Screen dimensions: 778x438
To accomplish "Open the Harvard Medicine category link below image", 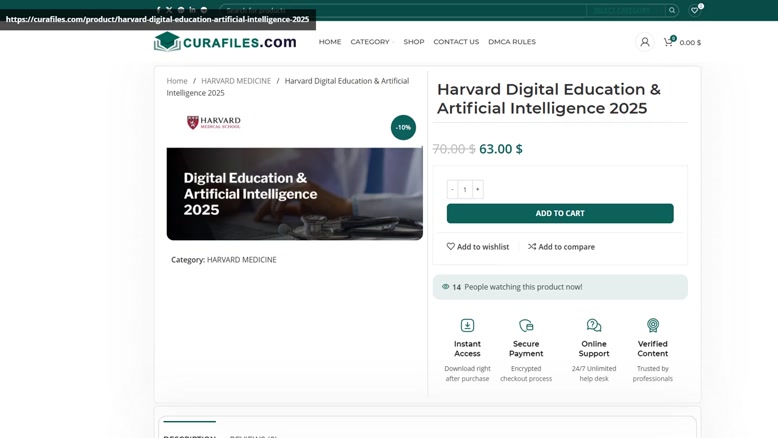I will tap(242, 259).
